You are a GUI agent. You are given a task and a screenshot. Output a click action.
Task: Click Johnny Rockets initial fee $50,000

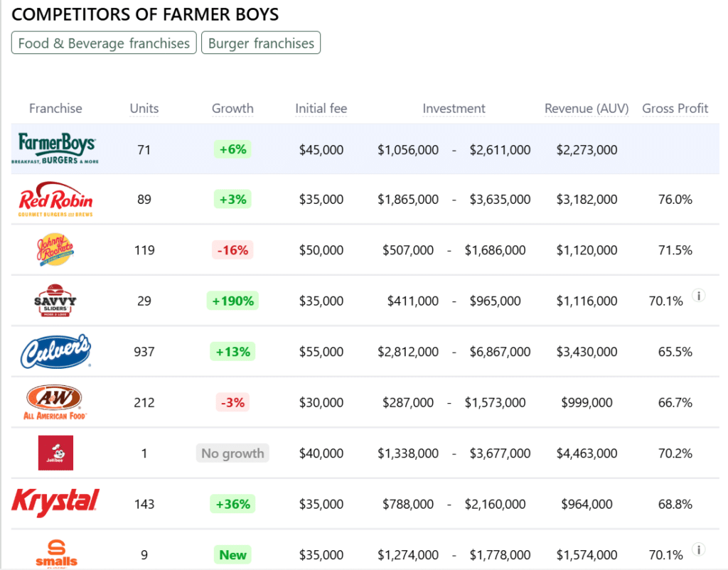click(x=321, y=251)
